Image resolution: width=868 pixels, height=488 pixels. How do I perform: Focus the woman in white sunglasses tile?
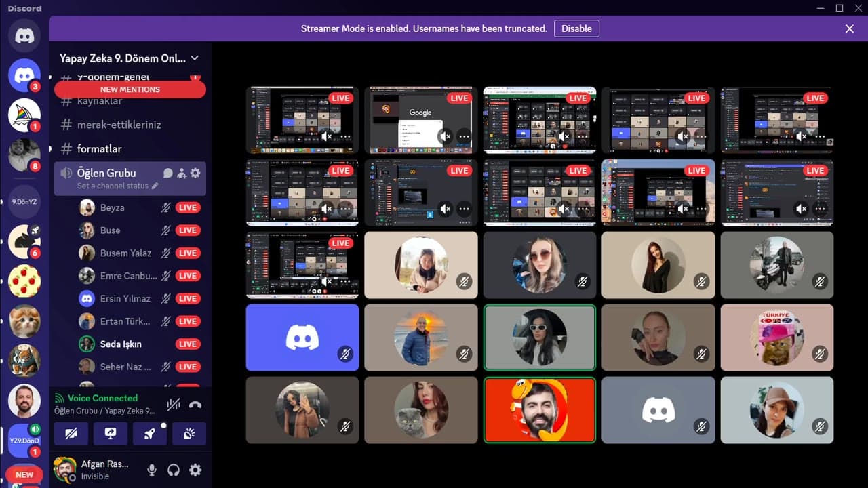tap(540, 338)
